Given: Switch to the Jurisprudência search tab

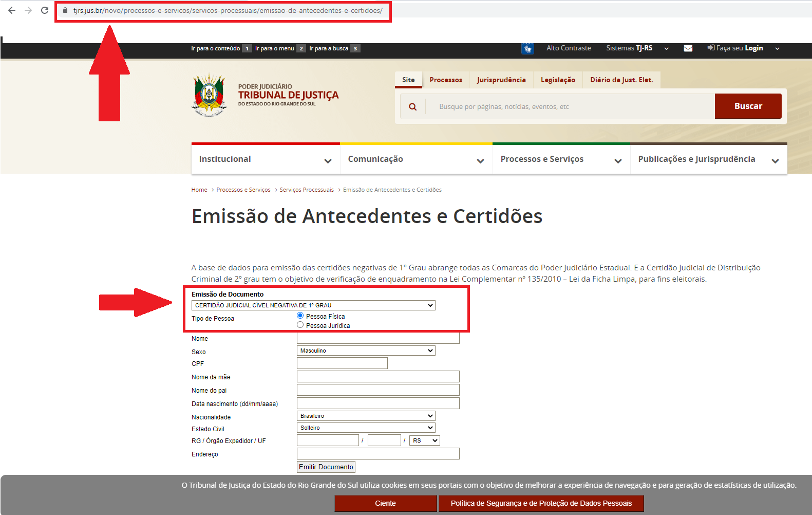Looking at the screenshot, I should (x=501, y=80).
